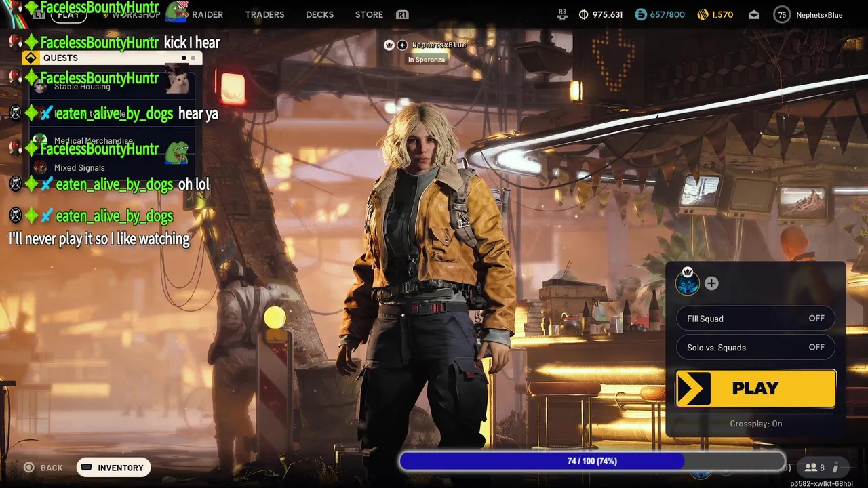
Task: Toggle Solo vs. Squads option
Action: [x=755, y=348]
